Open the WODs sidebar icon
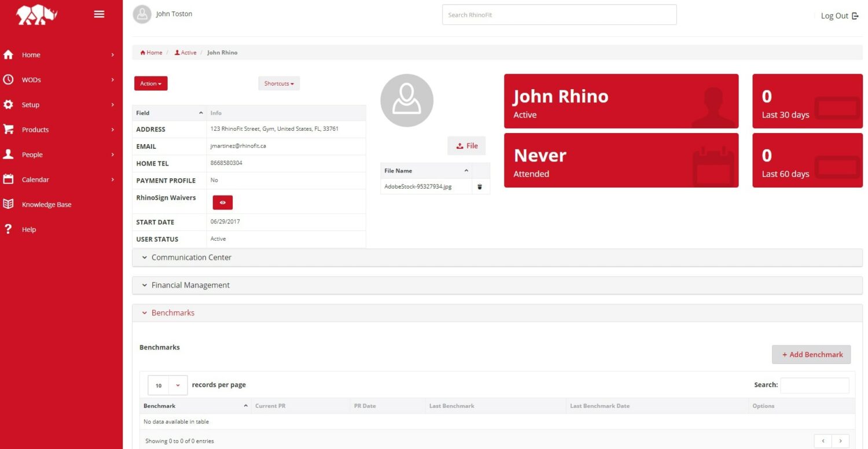 click(9, 79)
